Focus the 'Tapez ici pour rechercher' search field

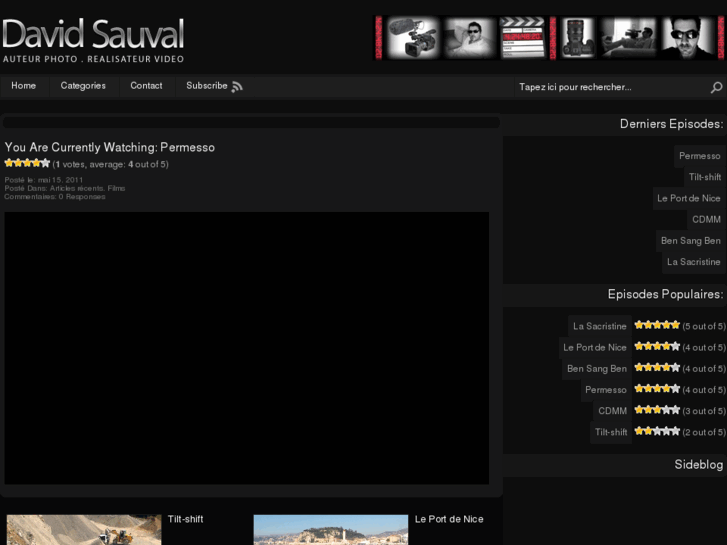click(x=611, y=87)
